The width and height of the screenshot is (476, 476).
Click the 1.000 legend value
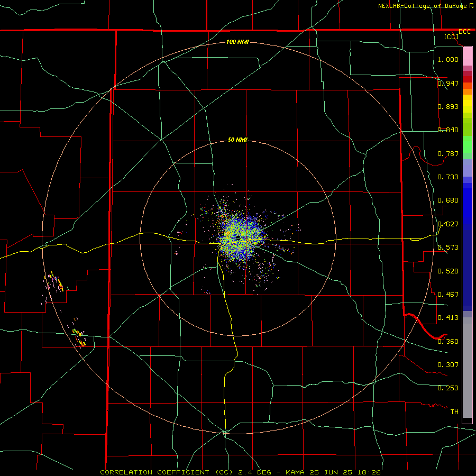click(448, 59)
